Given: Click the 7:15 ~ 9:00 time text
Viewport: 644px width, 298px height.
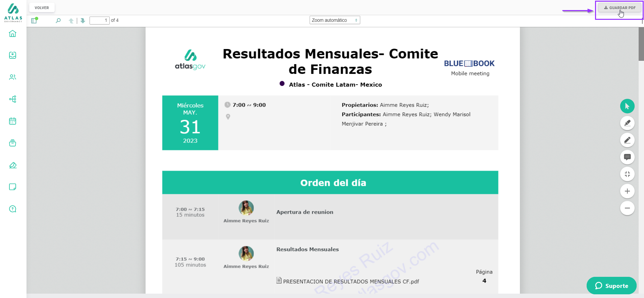Looking at the screenshot, I should tap(190, 259).
